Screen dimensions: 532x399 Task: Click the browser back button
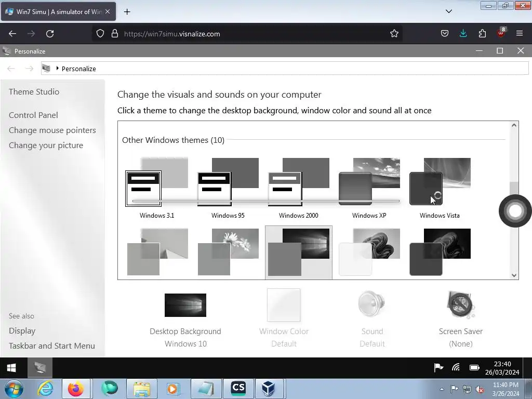(12, 34)
